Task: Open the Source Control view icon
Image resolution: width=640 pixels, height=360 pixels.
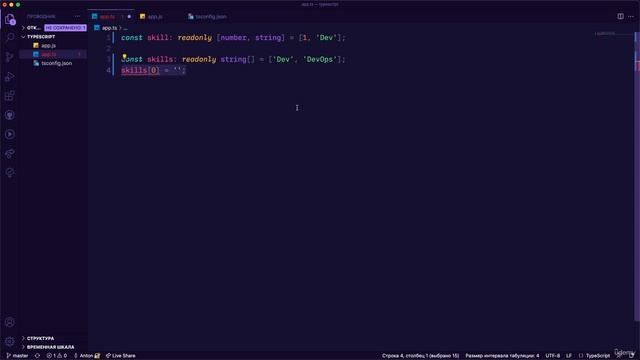Action: click(10, 57)
